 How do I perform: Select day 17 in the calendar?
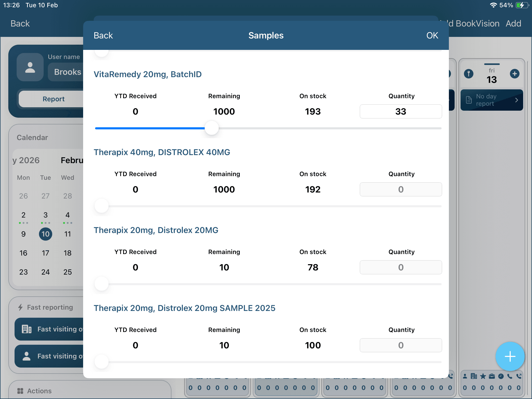point(45,253)
